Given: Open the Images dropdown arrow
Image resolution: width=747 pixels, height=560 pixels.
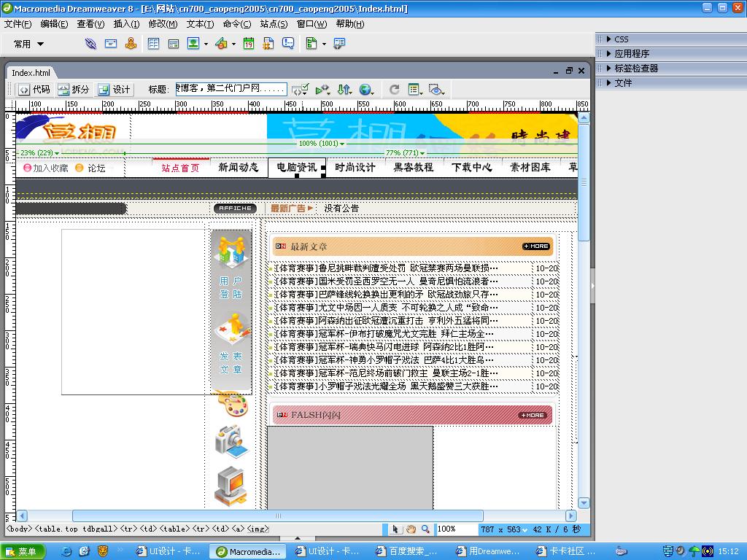Looking at the screenshot, I should pos(206,44).
